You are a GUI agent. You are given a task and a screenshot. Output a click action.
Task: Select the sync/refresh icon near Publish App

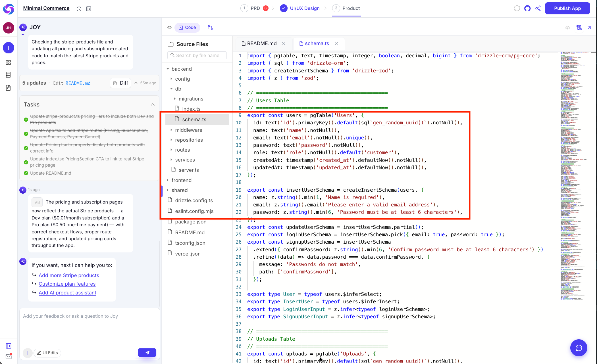tap(517, 8)
